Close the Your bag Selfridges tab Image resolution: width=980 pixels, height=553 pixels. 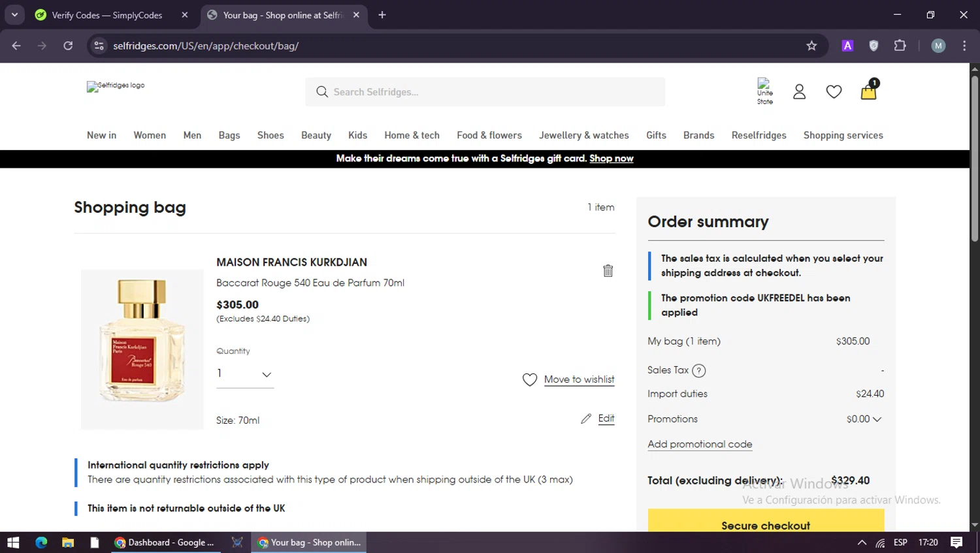coord(356,15)
